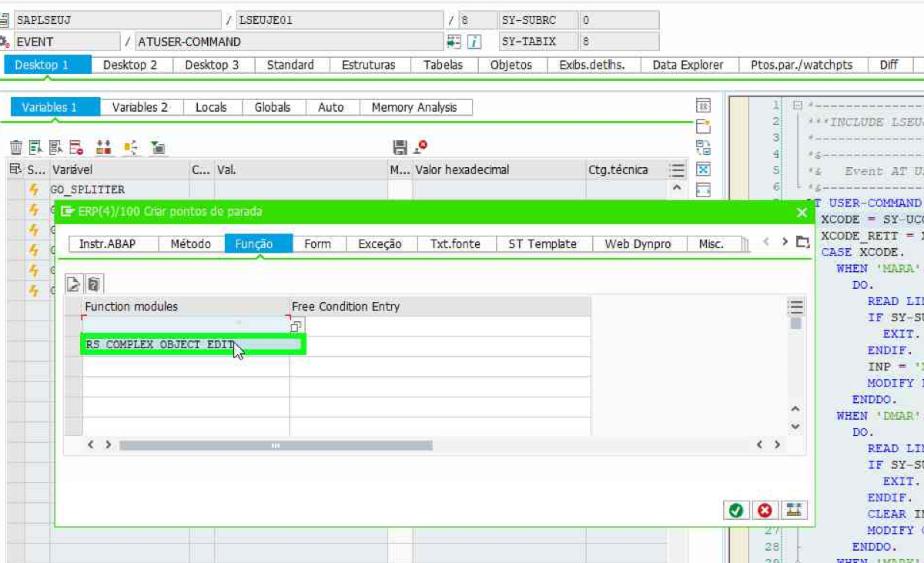Click the dialog table vertical scroll up chevron
Image resolution: width=924 pixels, height=563 pixels.
[795, 409]
